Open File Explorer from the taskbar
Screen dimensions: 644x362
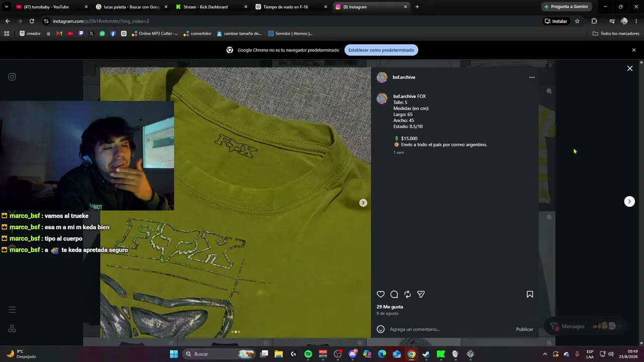click(x=279, y=354)
